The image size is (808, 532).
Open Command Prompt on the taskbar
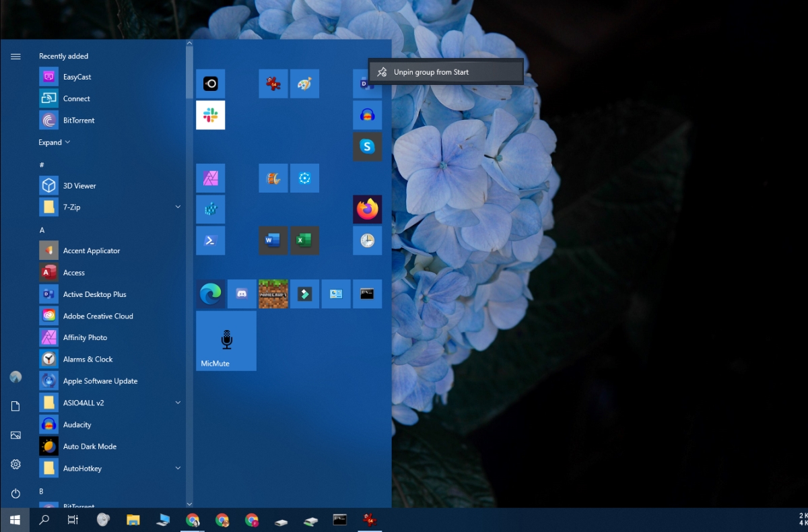(340, 520)
